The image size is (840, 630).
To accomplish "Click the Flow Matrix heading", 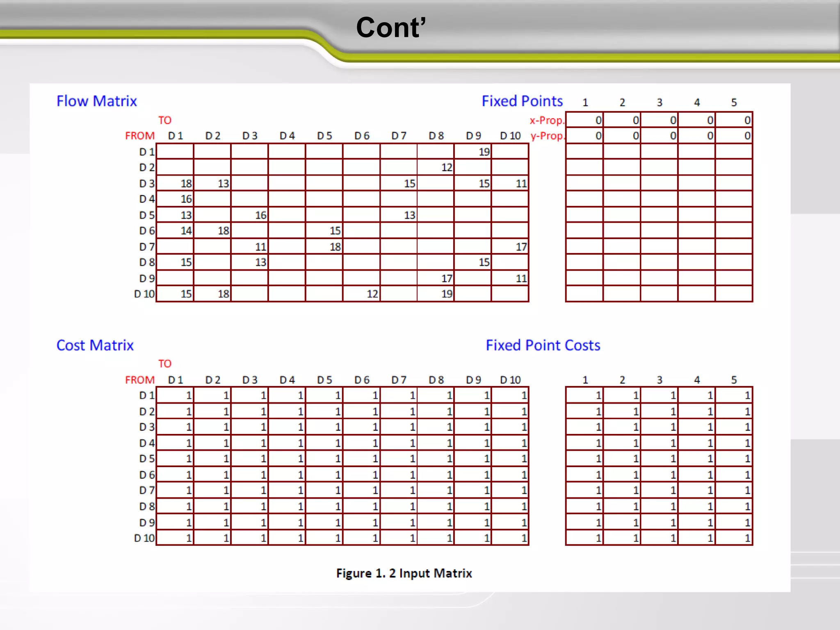I will pyautogui.click(x=96, y=101).
